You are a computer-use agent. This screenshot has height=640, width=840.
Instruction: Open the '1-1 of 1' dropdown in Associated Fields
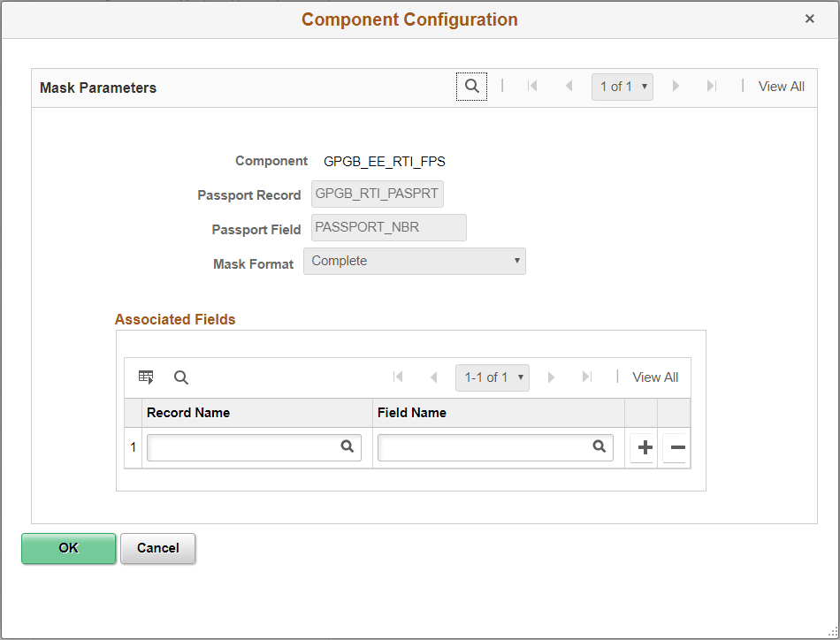pos(492,377)
